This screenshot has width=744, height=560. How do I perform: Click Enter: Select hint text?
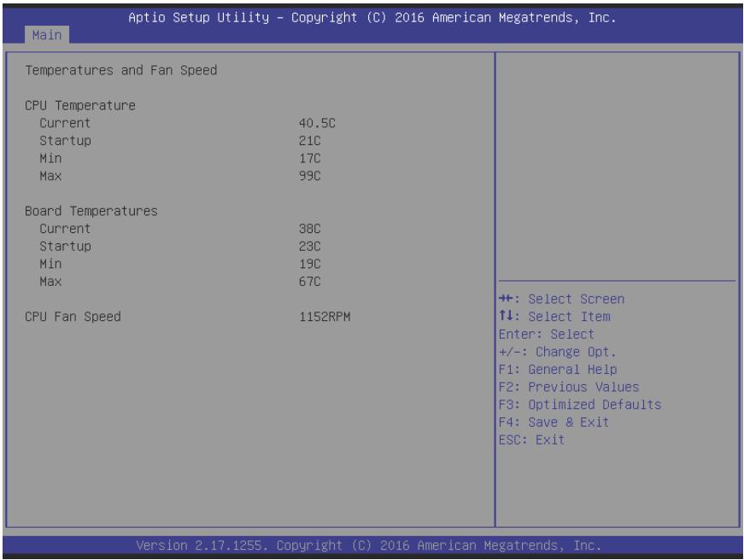coord(546,335)
